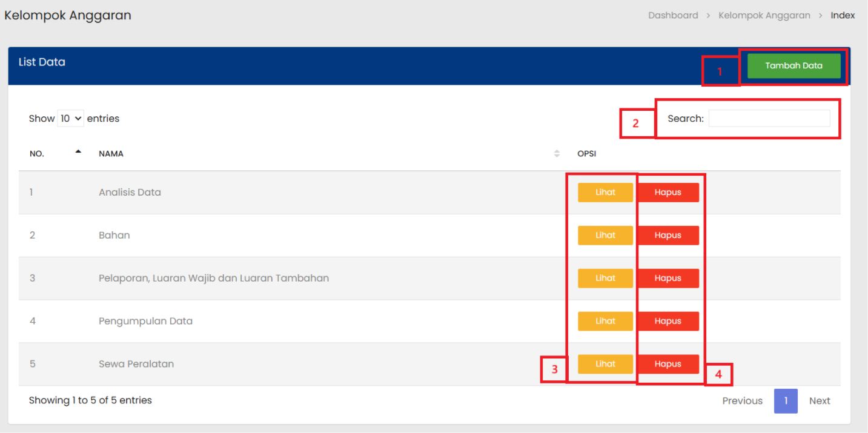Viewport: 868px width, 433px height.
Task: Open Lihat for Pelaporan, Luaran Wajib row
Action: (605, 279)
